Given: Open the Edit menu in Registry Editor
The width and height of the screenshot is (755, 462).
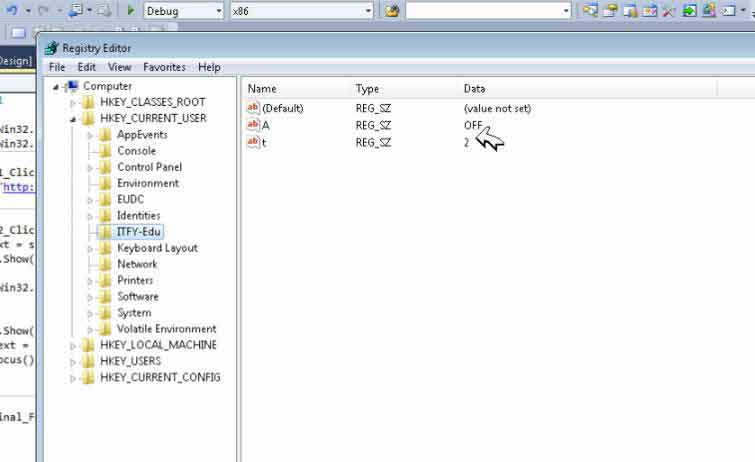Looking at the screenshot, I should coord(87,67).
